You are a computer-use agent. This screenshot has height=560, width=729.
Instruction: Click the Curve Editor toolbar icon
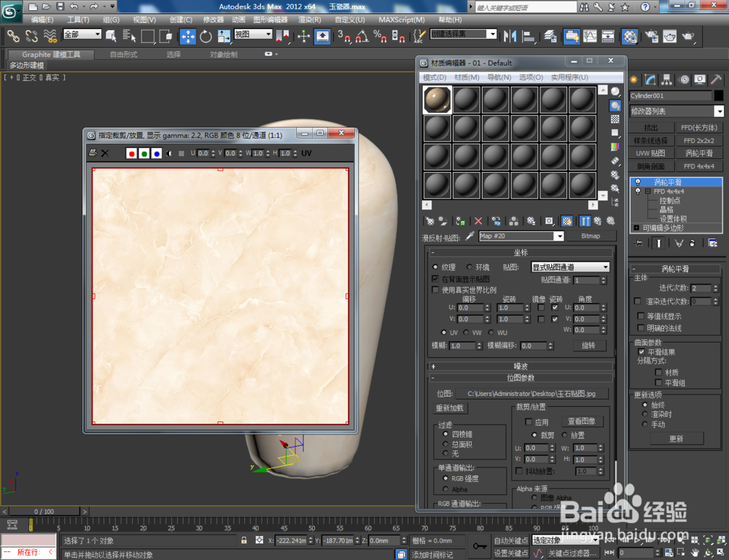click(590, 36)
